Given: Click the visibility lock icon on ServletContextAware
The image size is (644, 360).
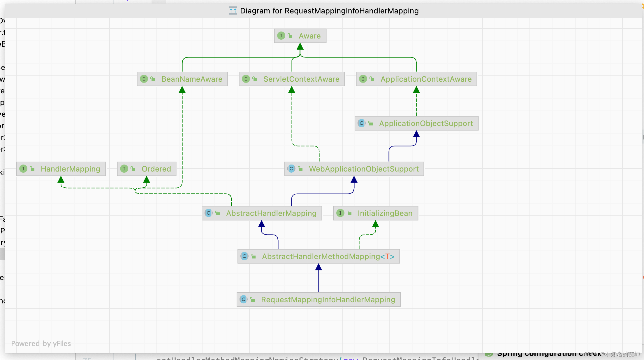Looking at the screenshot, I should [255, 79].
